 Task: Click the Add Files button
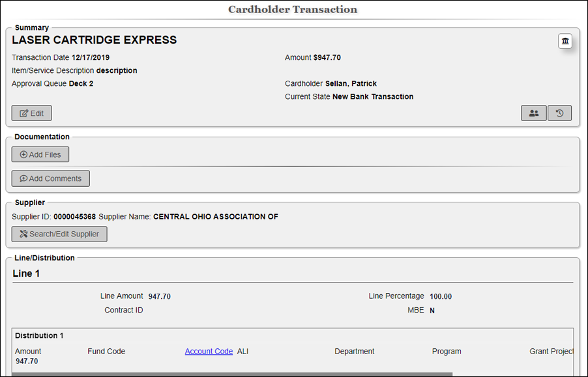[x=40, y=154]
